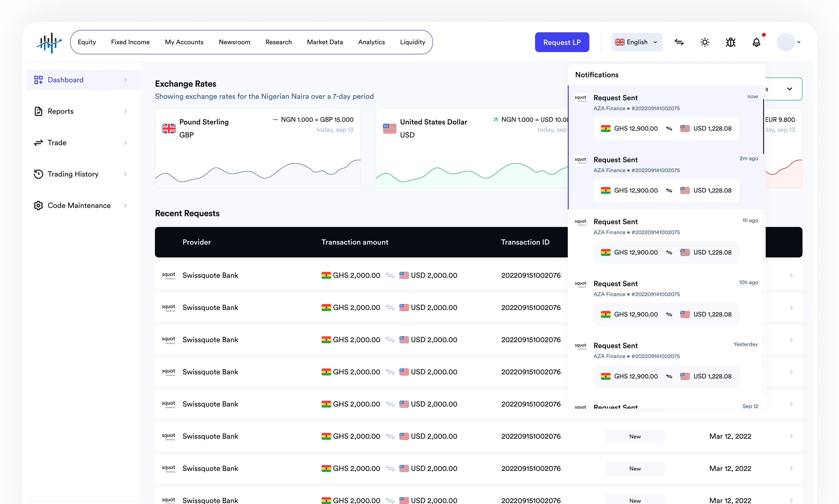This screenshot has height=504, width=839.
Task: Go to the Market Data tab
Action: pos(325,42)
